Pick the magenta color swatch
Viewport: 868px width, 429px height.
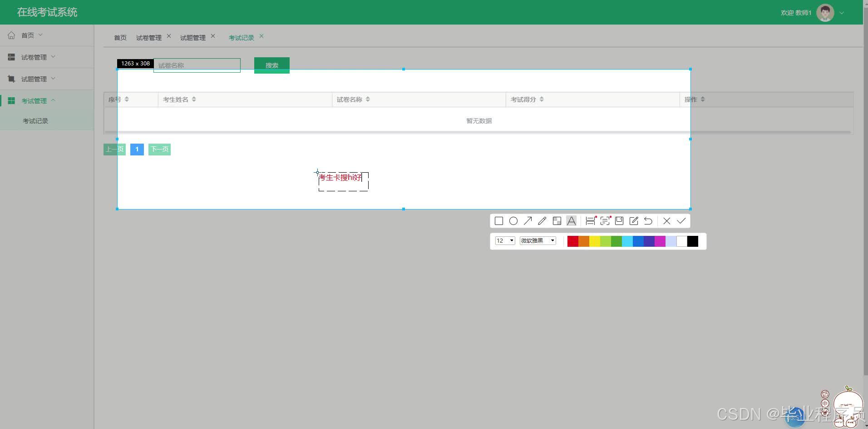pyautogui.click(x=660, y=241)
